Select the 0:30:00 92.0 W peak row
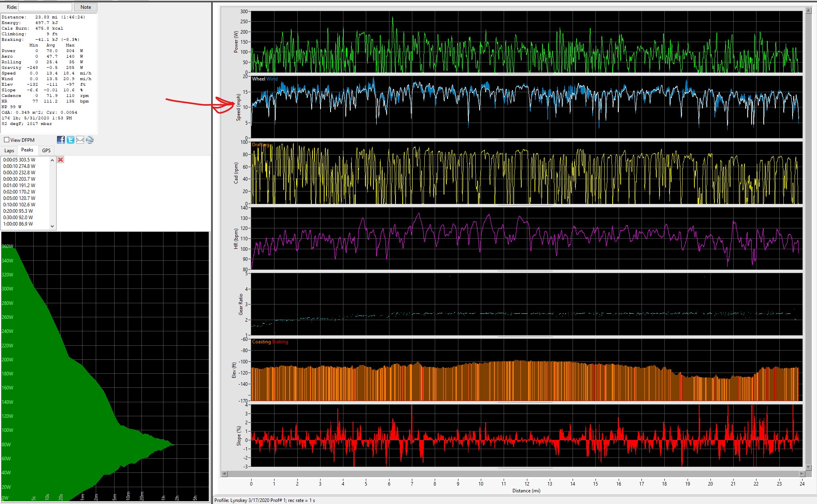The image size is (817, 504). click(18, 218)
